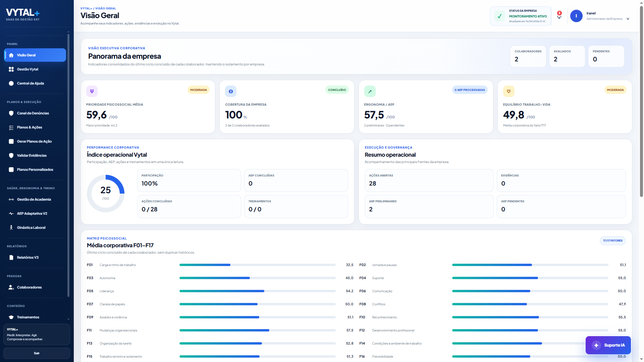The width and height of the screenshot is (644, 362).
Task: Click the green checkmark company status icon
Action: pos(499,16)
